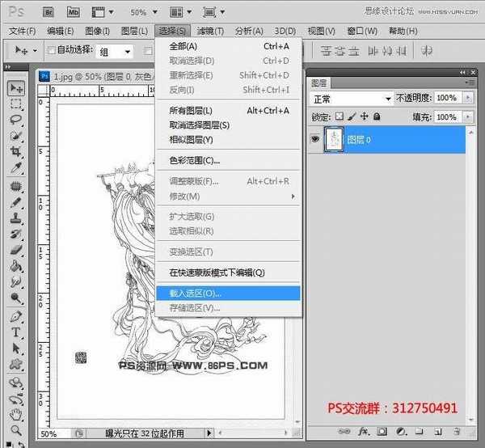Screen dimensions: 485x448
Task: Select the Horizontal Type tool
Action: [15, 332]
